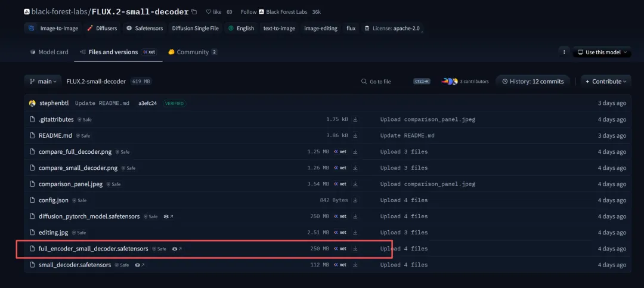Download compare_small_decoder.png via download icon
The image size is (644, 288).
(355, 168)
